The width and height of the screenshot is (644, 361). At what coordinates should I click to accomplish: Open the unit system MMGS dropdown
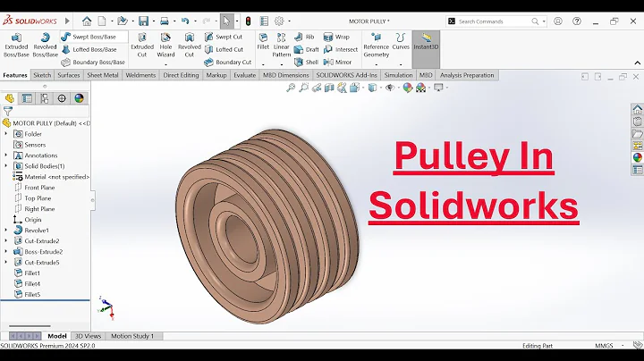tap(623, 346)
